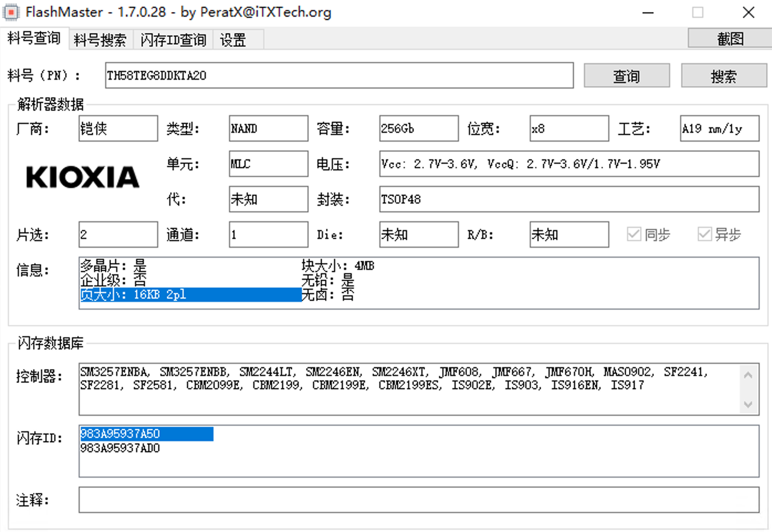
Task: Click the 查询 query button
Action: tap(627, 76)
